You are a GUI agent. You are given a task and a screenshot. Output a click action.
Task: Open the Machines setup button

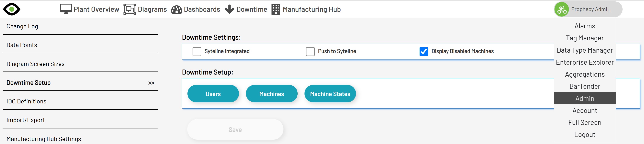point(271,94)
